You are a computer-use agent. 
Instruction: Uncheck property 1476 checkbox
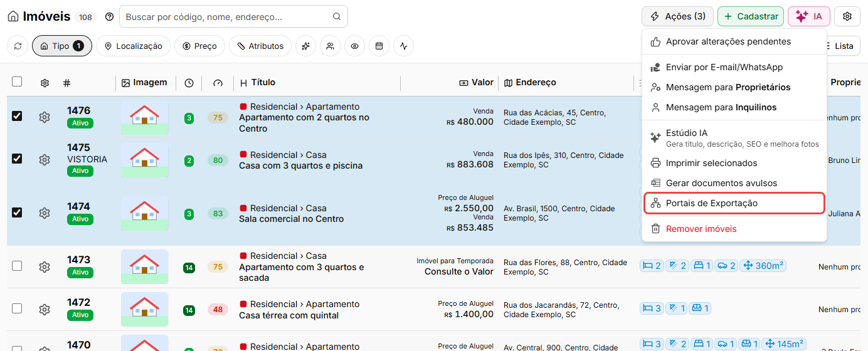[17, 116]
